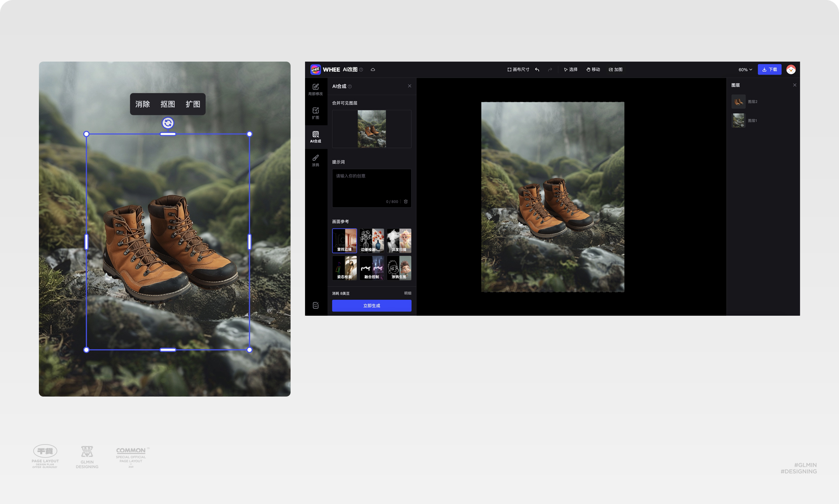Click 加图 to add an image

615,69
